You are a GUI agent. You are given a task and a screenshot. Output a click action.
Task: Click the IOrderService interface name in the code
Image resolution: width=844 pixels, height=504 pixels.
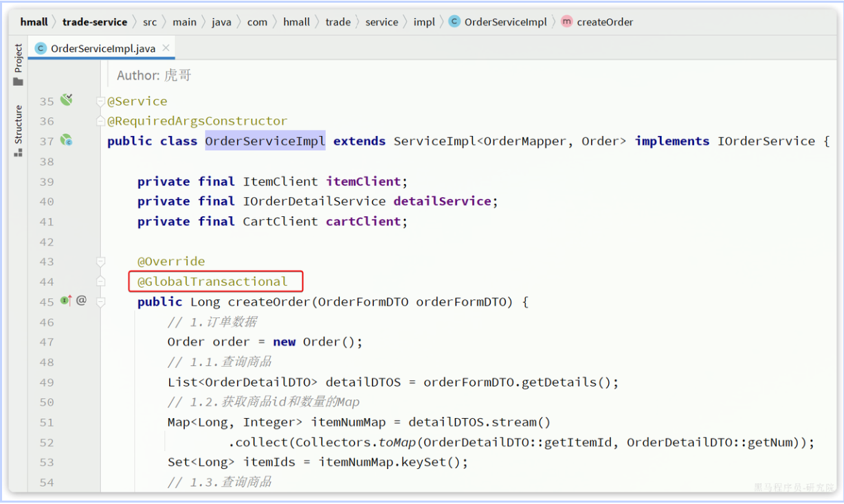pyautogui.click(x=766, y=141)
